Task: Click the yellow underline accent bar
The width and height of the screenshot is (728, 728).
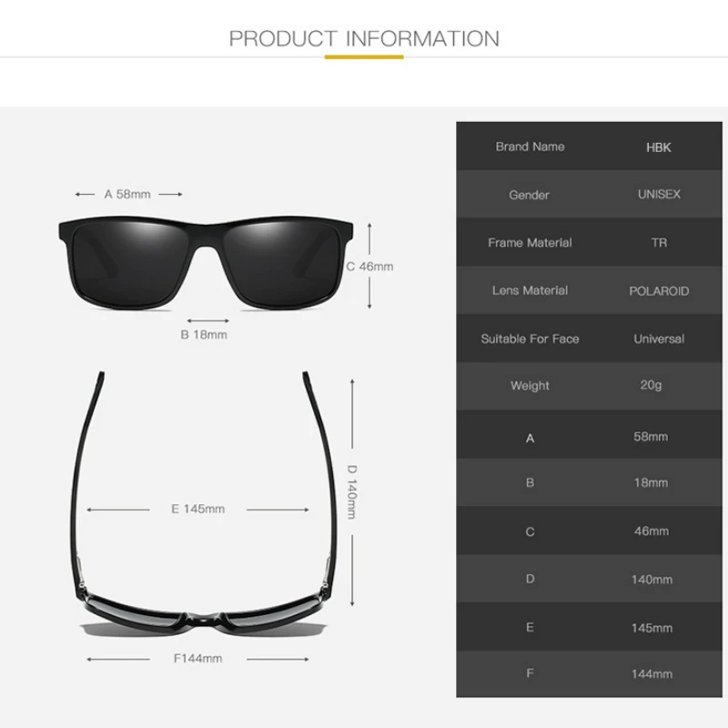Action: [364, 57]
